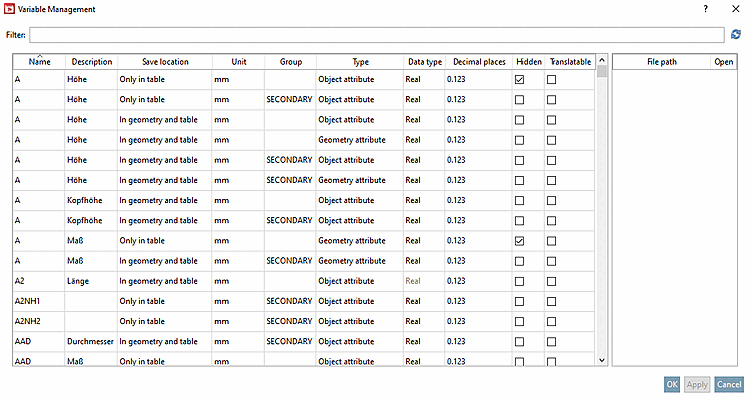Click the table's vertical scrollbar thumb
This screenshot has height=400, width=750.
click(x=602, y=71)
